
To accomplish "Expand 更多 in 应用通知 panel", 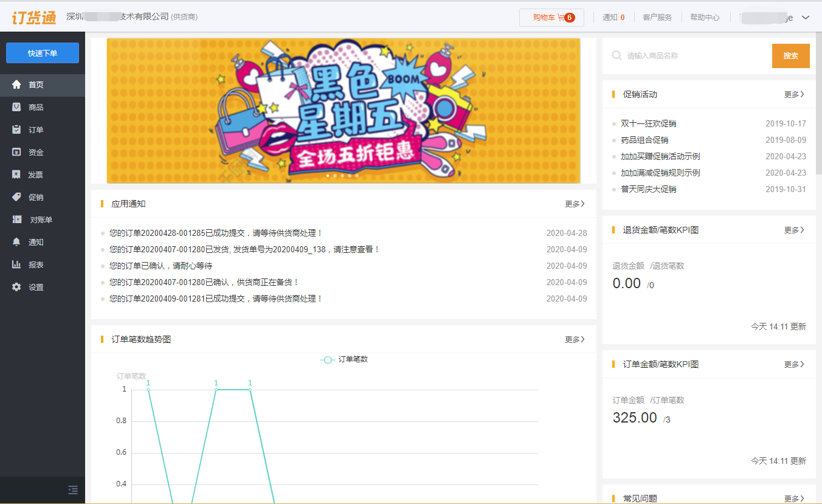I will click(575, 204).
